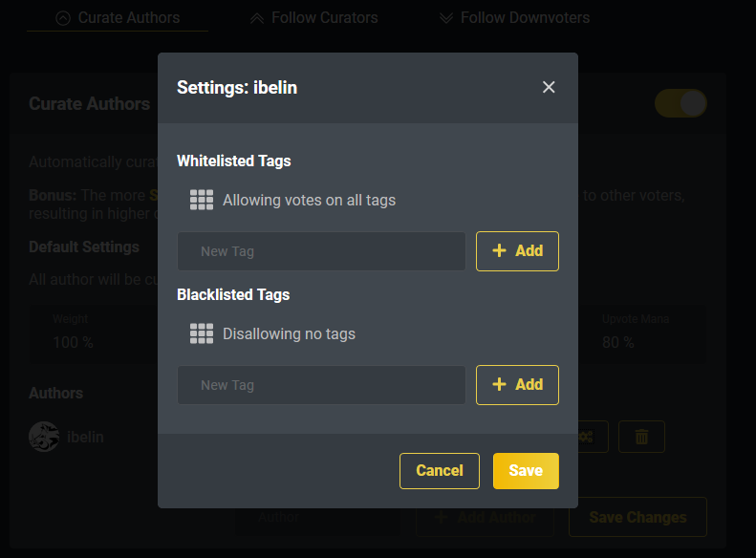Add the whitelisted tag with Add button
756x558 pixels.
(x=517, y=251)
